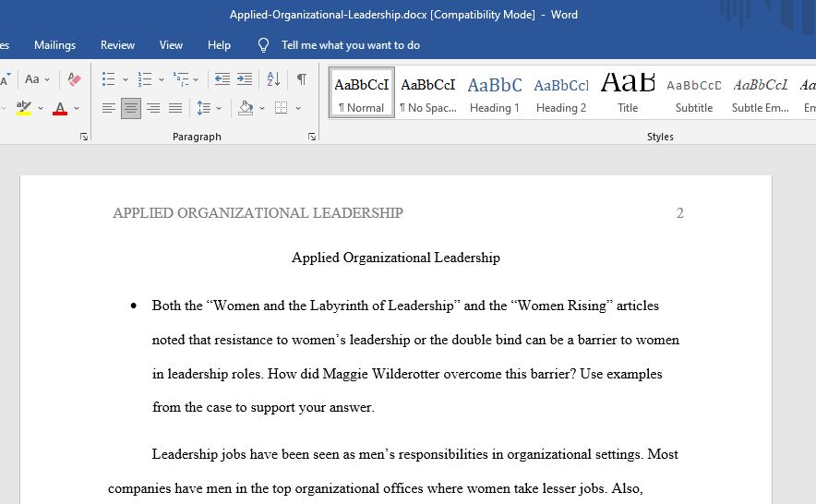Click the Bullets list icon
This screenshot has width=816, height=504.
[x=108, y=79]
